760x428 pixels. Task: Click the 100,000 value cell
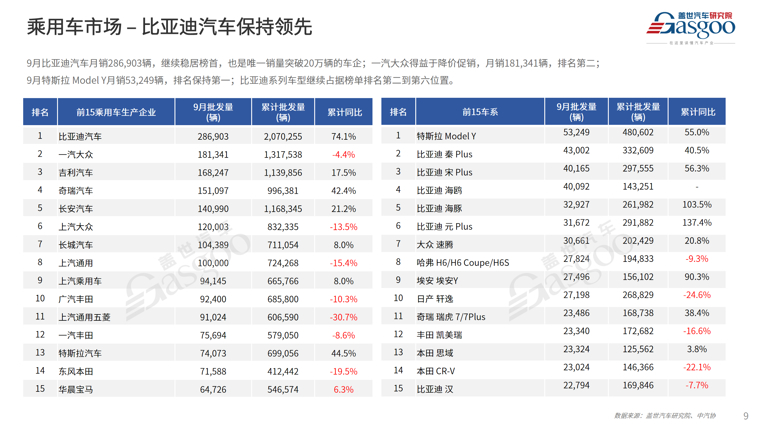pos(213,263)
